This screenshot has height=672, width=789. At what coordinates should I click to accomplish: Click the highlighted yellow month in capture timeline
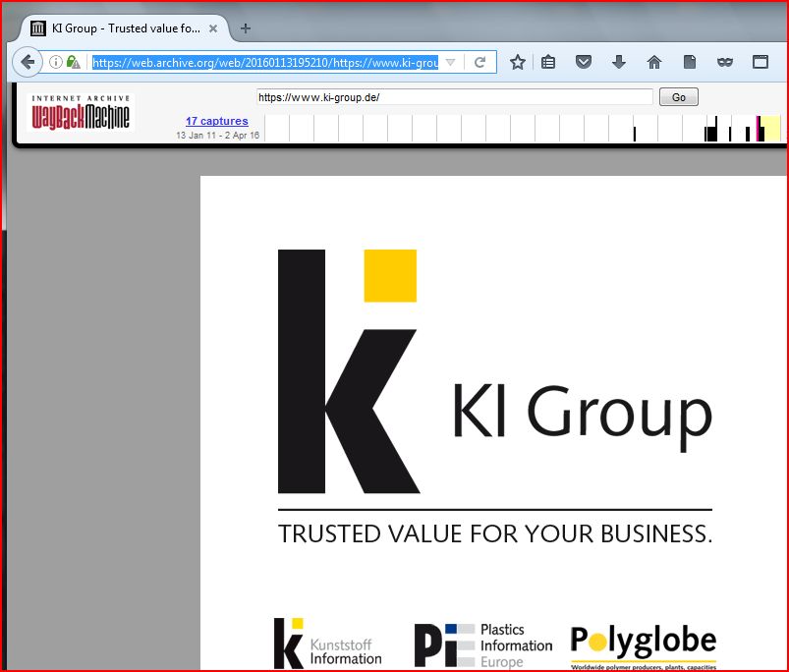click(772, 129)
